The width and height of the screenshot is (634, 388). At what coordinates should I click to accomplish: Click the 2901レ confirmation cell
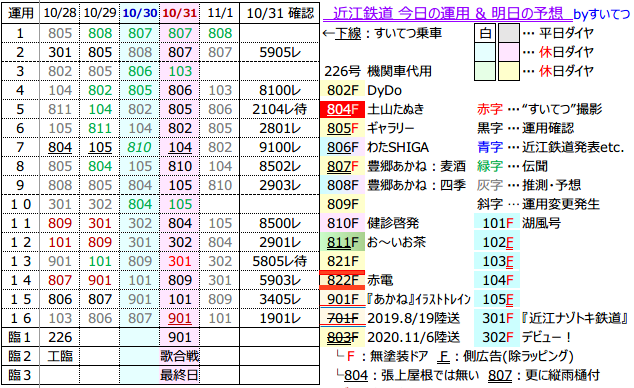click(x=280, y=242)
